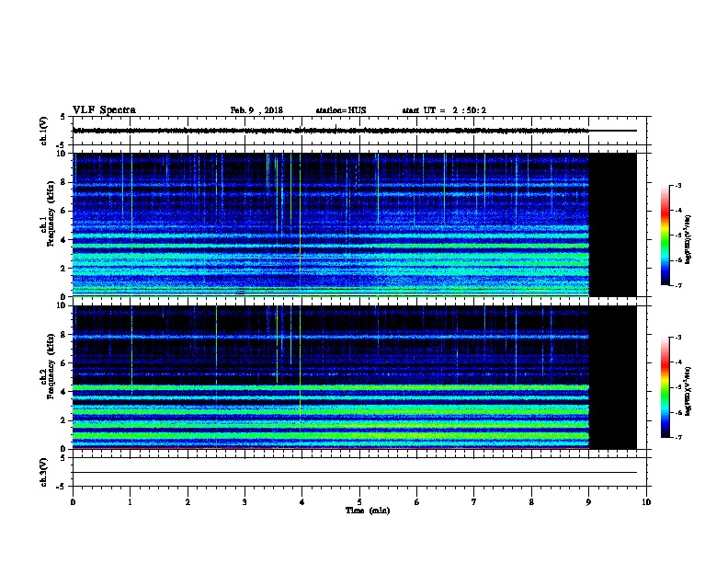Click time axis tick label "6"
Viewport: 728px width, 563px height.
(x=416, y=502)
